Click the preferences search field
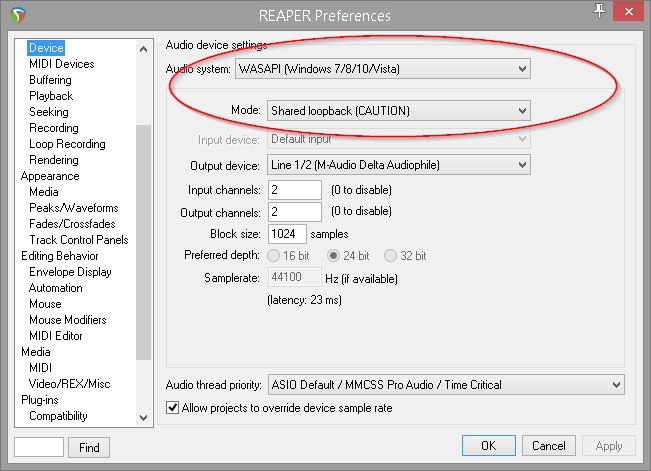The image size is (651, 471). click(x=39, y=447)
